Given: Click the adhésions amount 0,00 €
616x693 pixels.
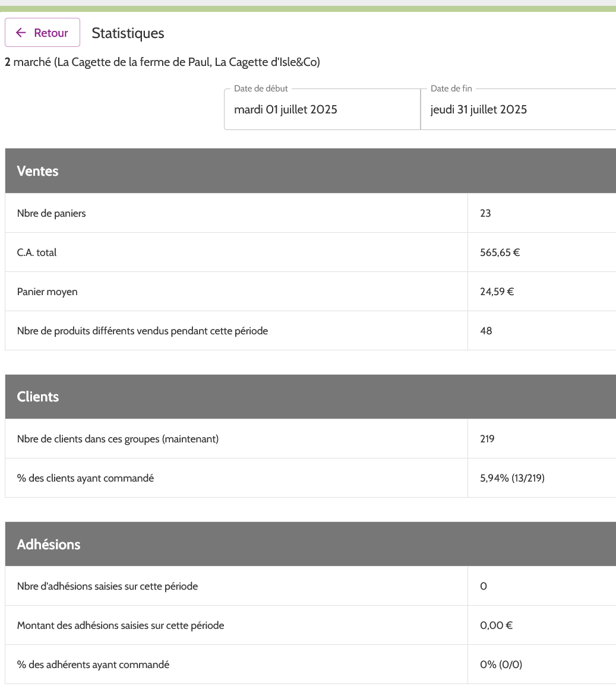Looking at the screenshot, I should click(x=496, y=625).
